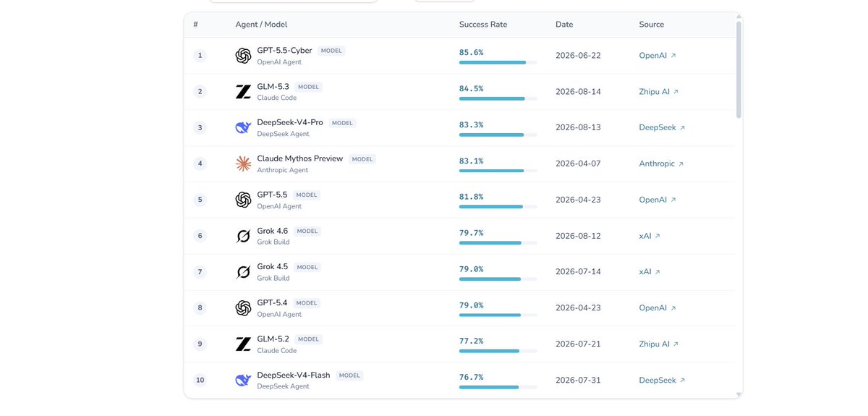Click the MODEL badge next to Claude Mythos Preview
Screen dimensions: 868x416
tap(362, 159)
